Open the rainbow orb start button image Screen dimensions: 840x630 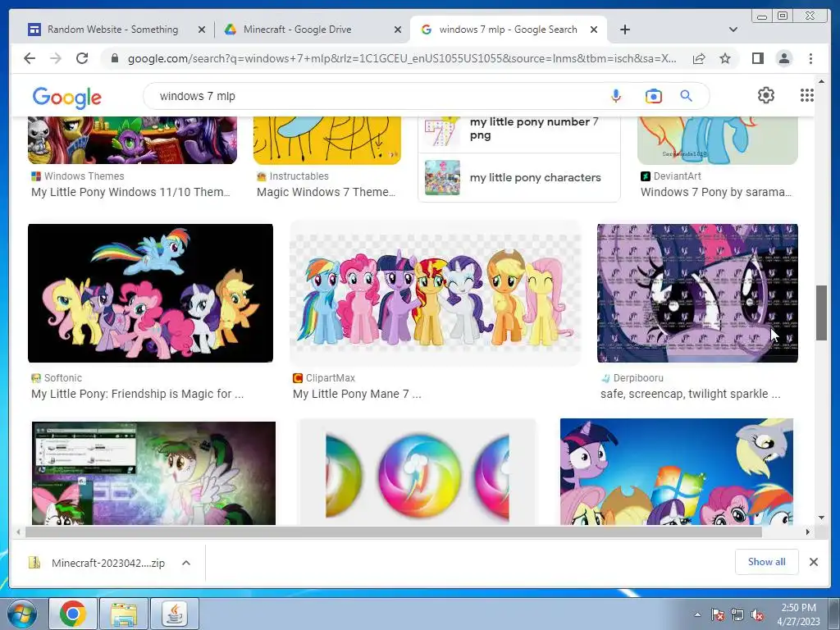tap(418, 472)
